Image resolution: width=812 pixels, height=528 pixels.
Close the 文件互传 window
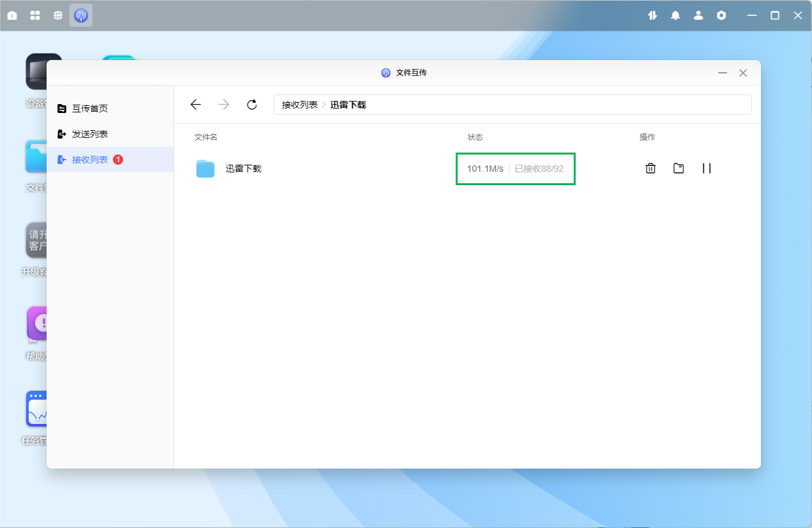click(x=743, y=73)
